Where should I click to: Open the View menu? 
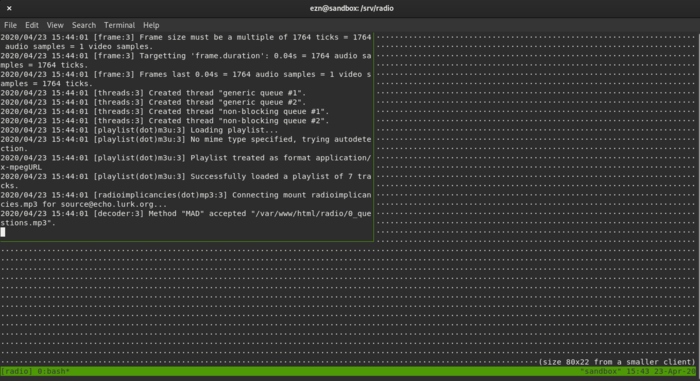tap(55, 25)
